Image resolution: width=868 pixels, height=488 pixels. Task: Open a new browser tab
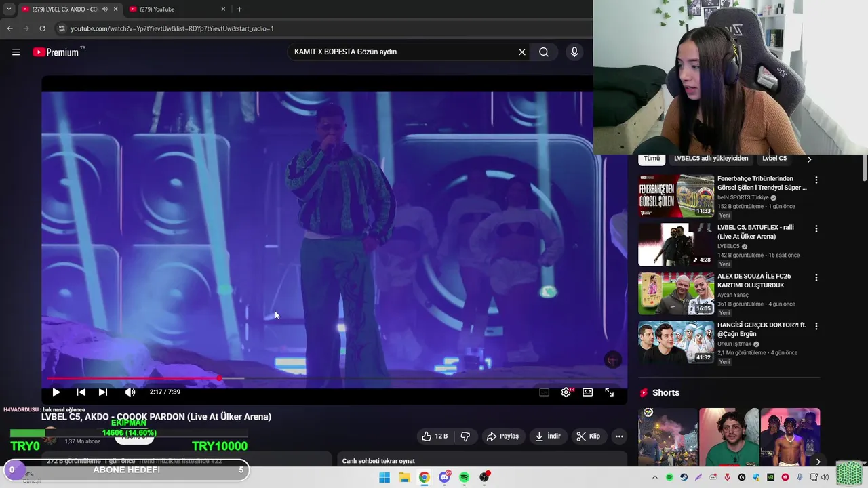239,9
